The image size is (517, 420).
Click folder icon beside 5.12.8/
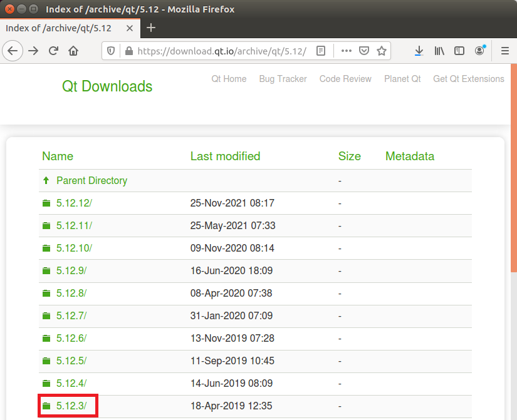tap(46, 293)
